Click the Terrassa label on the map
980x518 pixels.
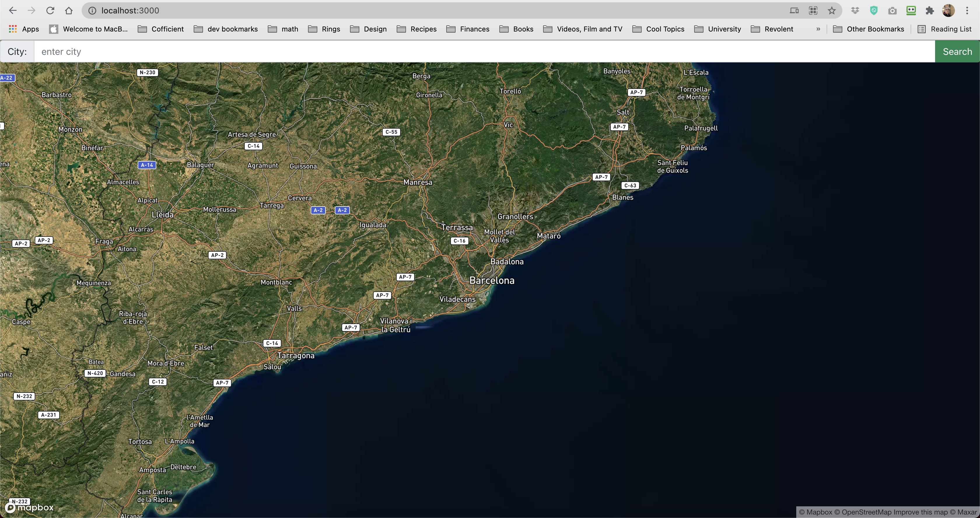[457, 228]
